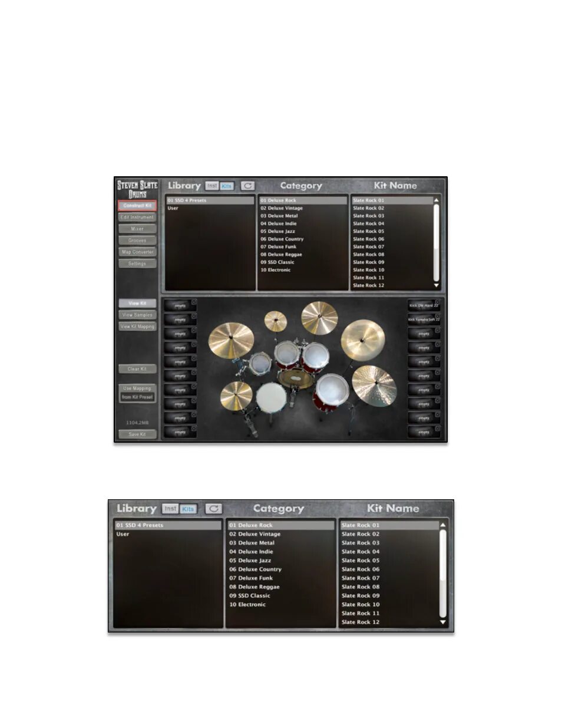Load Slate Rock 01 in the full interface image
Image resolution: width=562 pixels, height=728 pixels.
[392, 200]
